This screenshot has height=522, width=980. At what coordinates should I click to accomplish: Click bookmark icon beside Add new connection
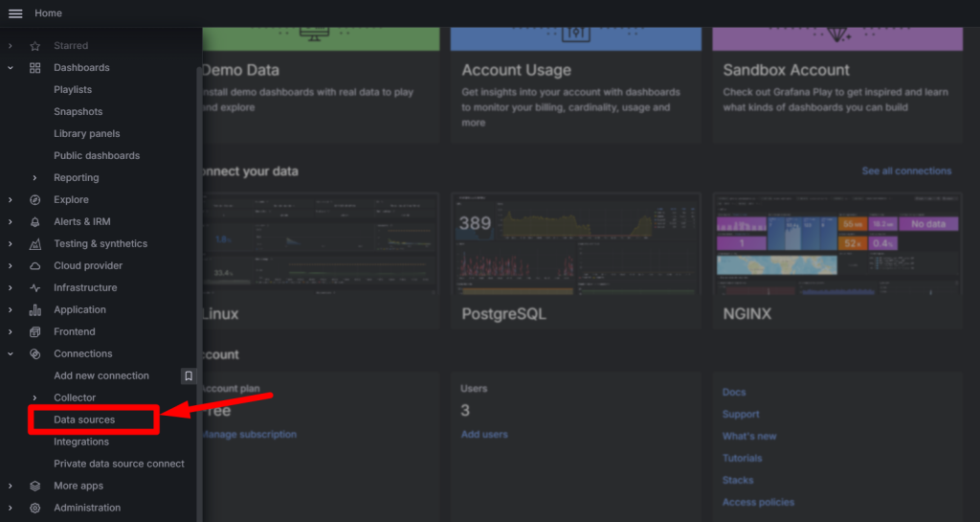pos(189,376)
